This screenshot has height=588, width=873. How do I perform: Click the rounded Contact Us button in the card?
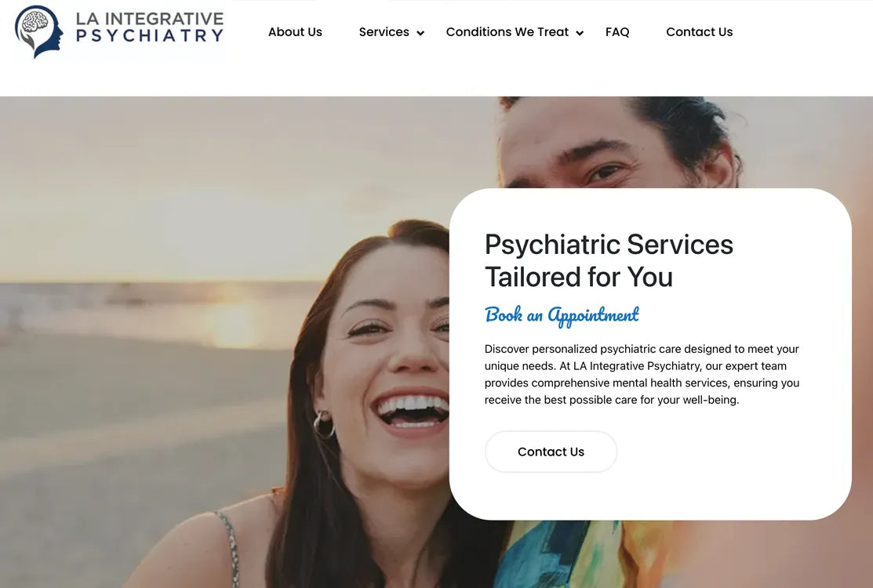click(x=551, y=452)
